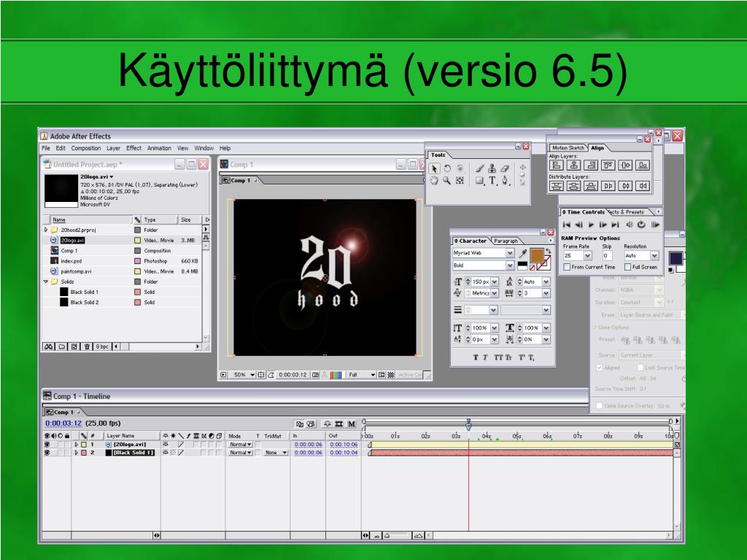Screen dimensions: 747x560
Task: Select paintcomp.avi in Project list
Action: tap(76, 271)
